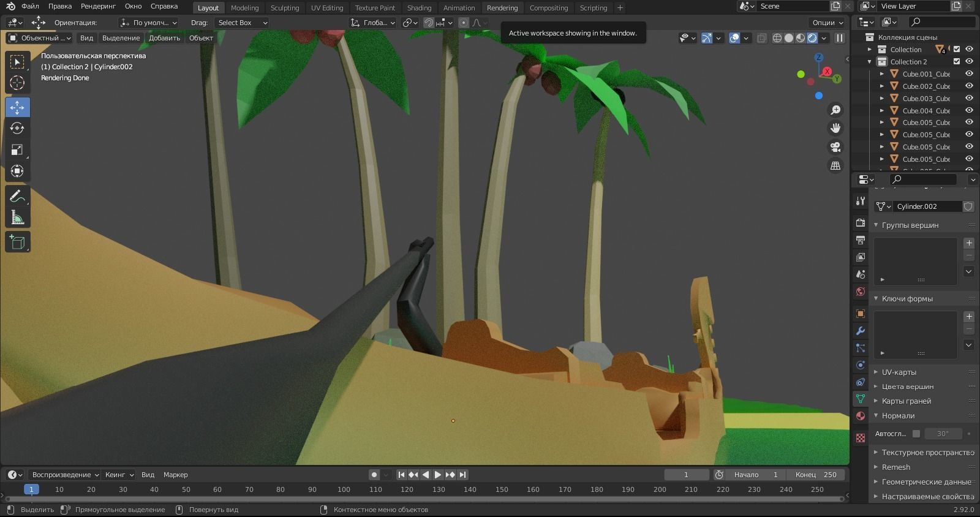Open the Объектный mode dropdown
Image resolution: width=980 pixels, height=517 pixels.
coord(40,38)
